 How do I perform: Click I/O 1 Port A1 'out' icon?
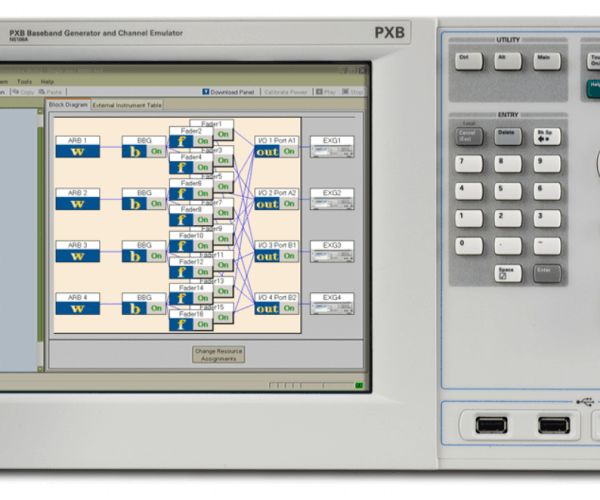coord(267,151)
